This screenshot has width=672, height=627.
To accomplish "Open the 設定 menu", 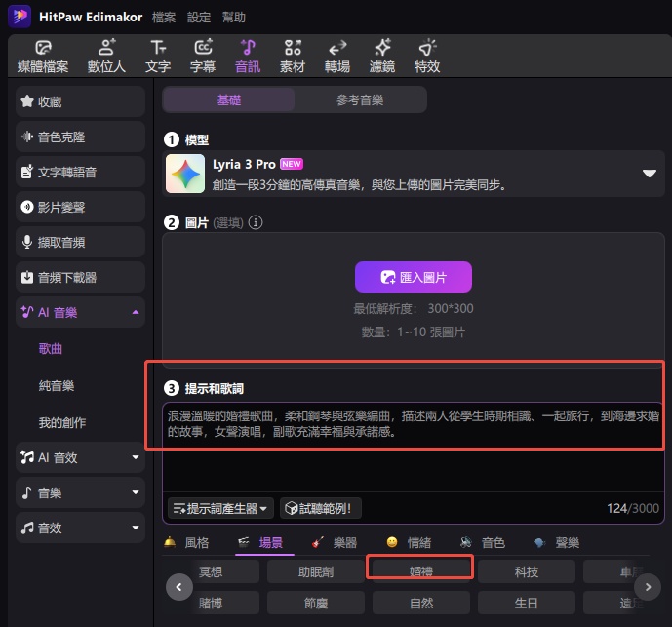I will point(199,18).
